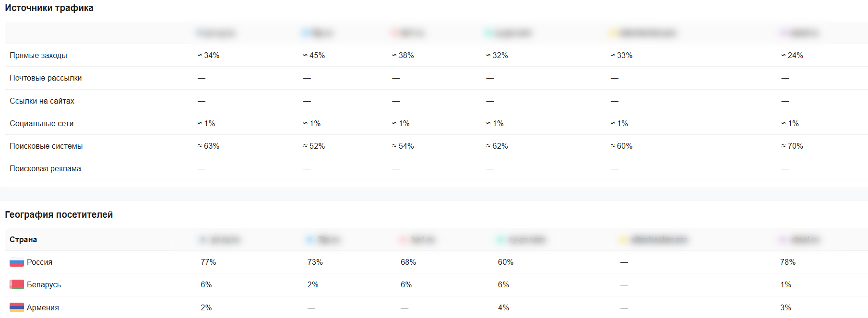The width and height of the screenshot is (868, 318).
Task: Select the "Поисковые системы" row label
Action: pyautogui.click(x=46, y=146)
